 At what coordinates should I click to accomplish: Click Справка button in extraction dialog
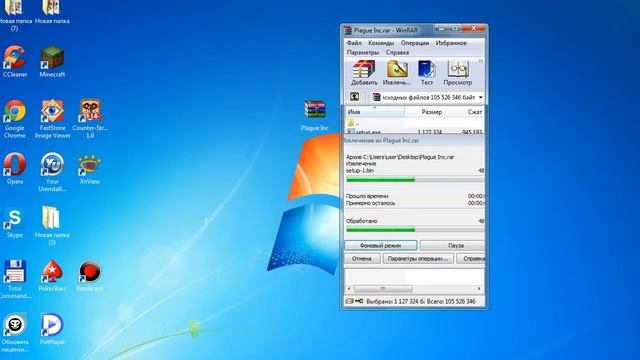click(x=471, y=258)
